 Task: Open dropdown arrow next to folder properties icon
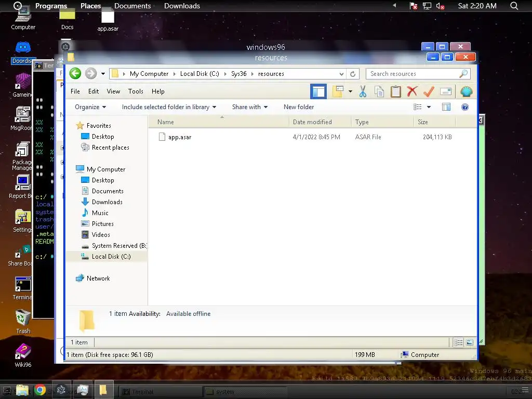[x=350, y=91]
